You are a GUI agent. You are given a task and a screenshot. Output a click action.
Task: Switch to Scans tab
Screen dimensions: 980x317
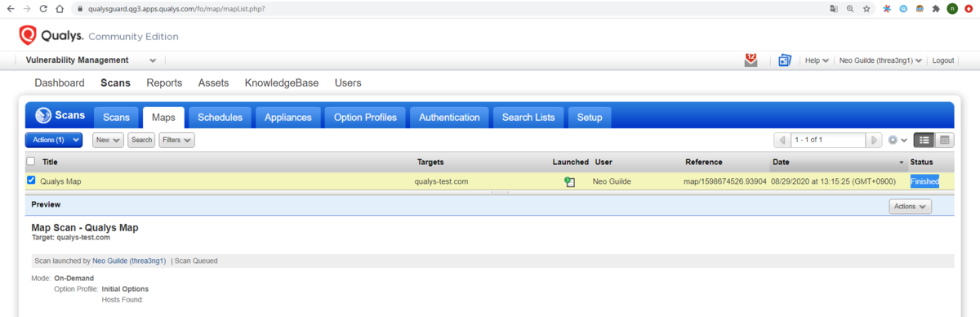[116, 118]
